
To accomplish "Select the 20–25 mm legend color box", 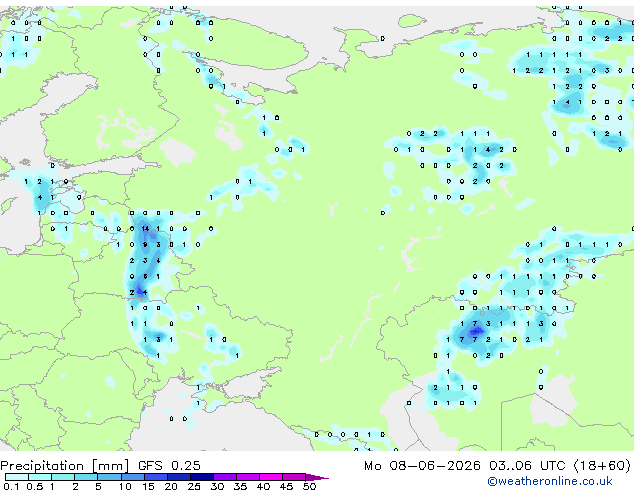I will (178, 477).
